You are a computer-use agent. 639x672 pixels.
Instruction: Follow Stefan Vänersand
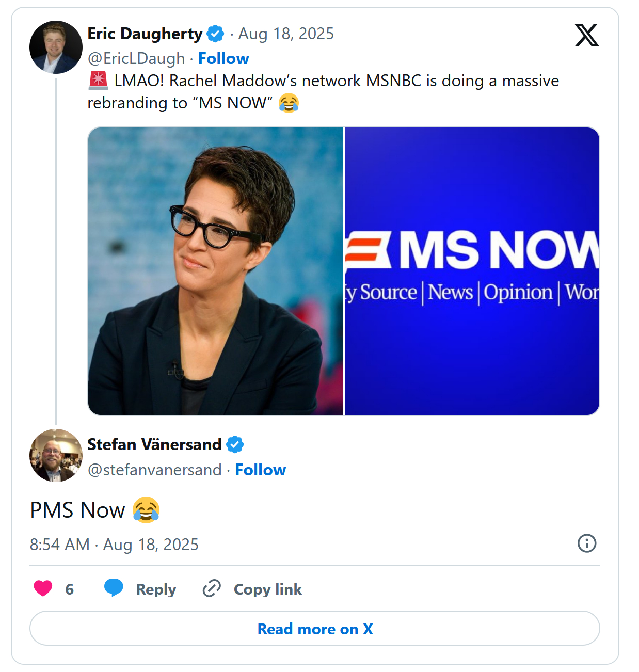260,470
